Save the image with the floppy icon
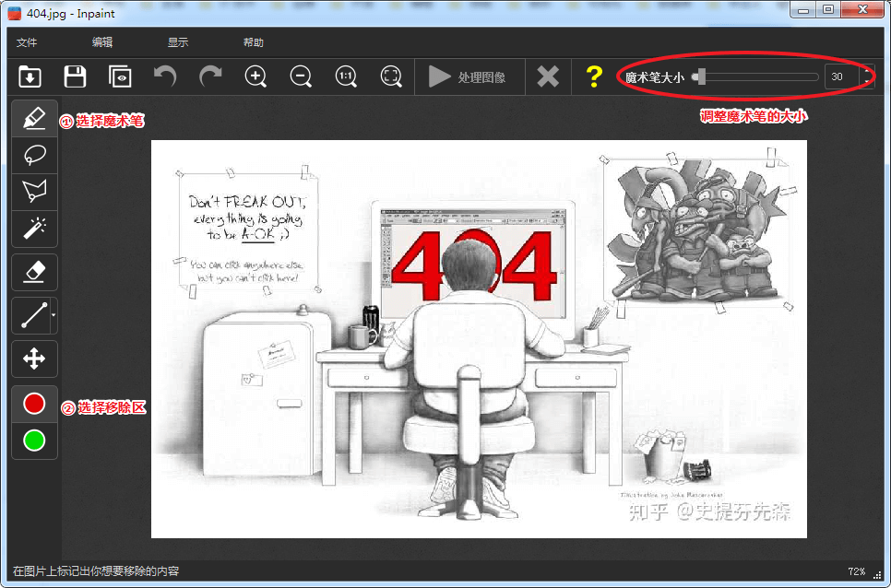Image resolution: width=891 pixels, height=588 pixels. [x=75, y=76]
